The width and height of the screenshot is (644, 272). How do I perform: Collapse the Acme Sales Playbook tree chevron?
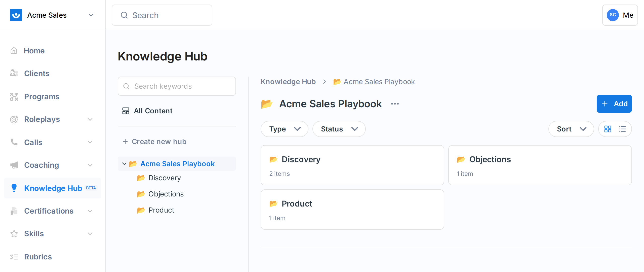[124, 164]
